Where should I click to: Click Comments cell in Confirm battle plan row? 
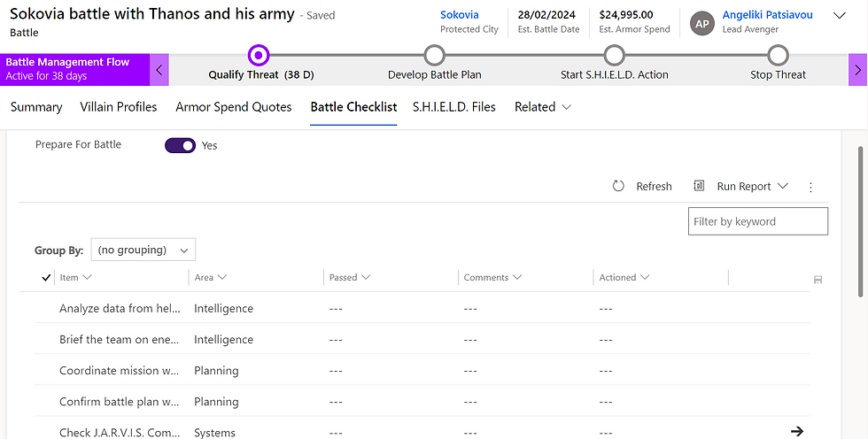coord(470,402)
